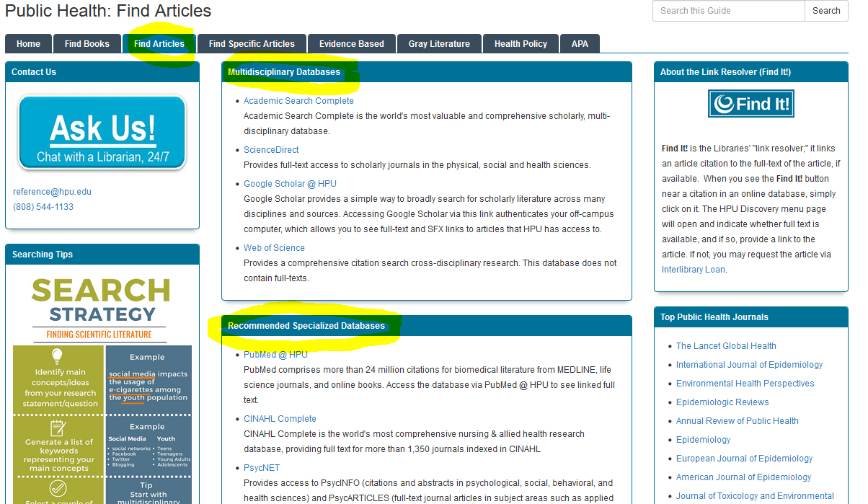The image size is (868, 504).
Task: Open The Lancet Global Health journal
Action: [726, 346]
